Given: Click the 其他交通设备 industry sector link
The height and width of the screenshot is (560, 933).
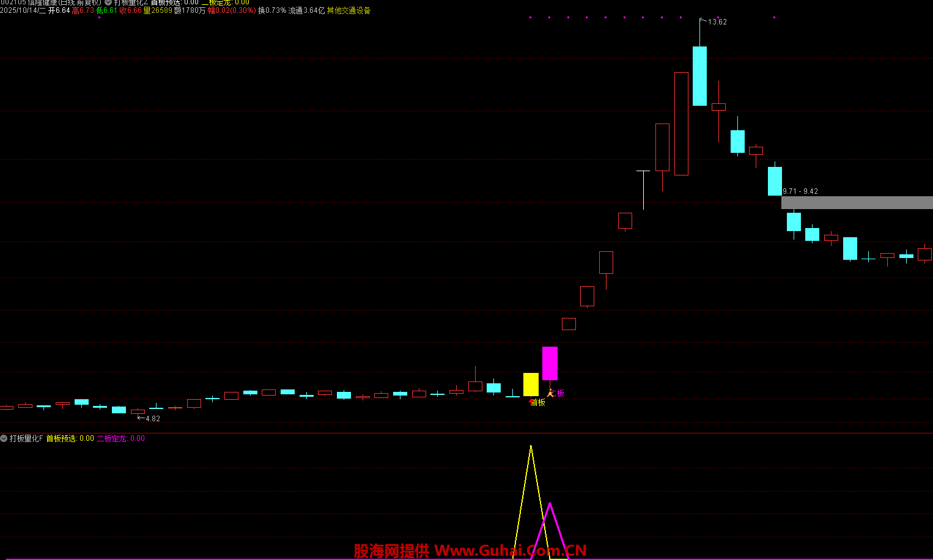Looking at the screenshot, I should tap(352, 10).
